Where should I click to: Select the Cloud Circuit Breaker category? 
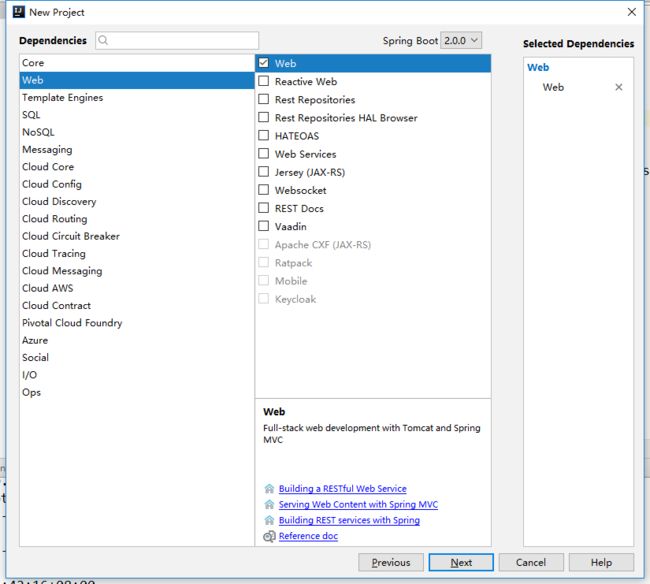pos(137,236)
